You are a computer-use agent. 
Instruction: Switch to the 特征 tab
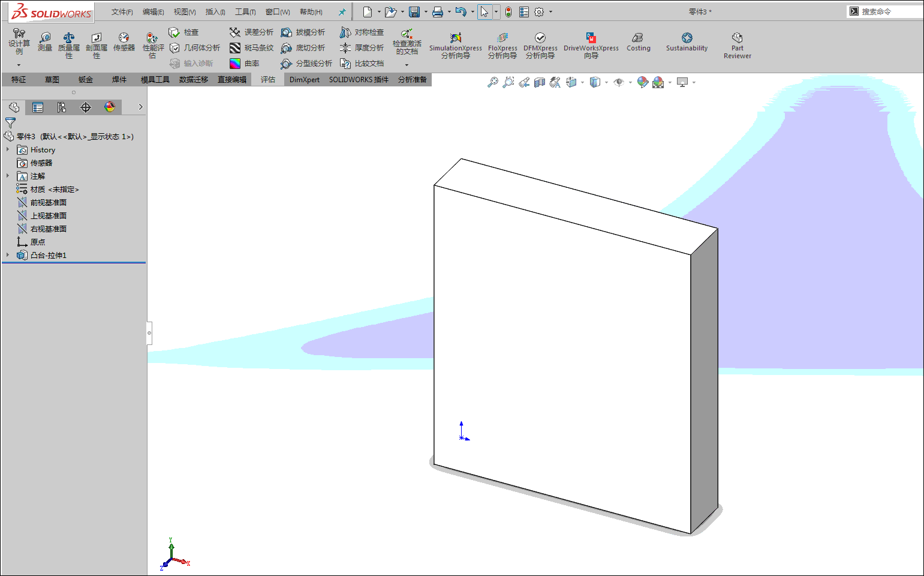tap(19, 80)
